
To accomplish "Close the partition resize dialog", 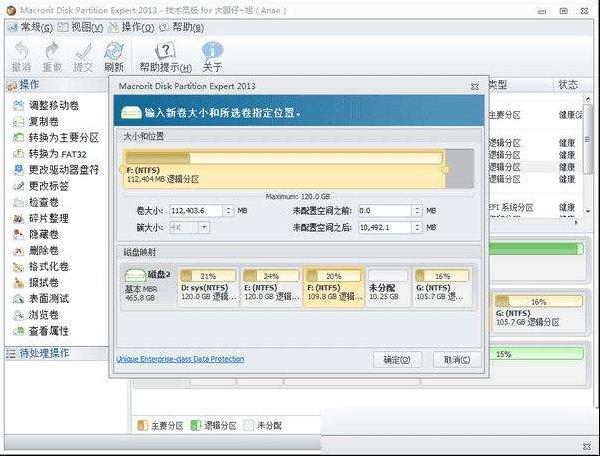I will tap(475, 86).
